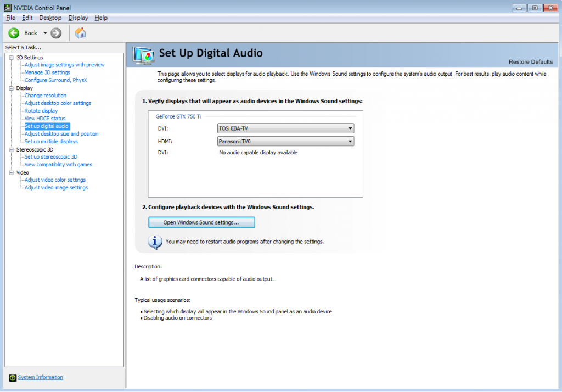Viewport: 562px width, 392px height.
Task: Collapse the 3D Settings tree node
Action: point(12,58)
